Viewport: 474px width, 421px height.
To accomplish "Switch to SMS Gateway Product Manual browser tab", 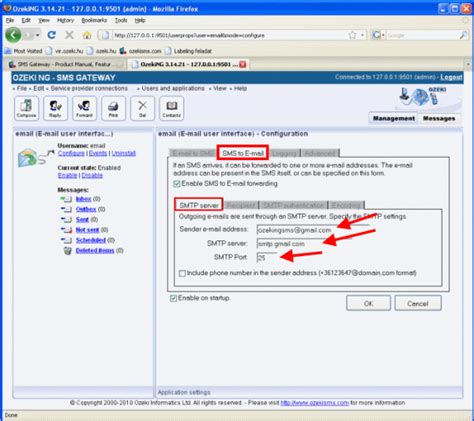I will (x=65, y=64).
